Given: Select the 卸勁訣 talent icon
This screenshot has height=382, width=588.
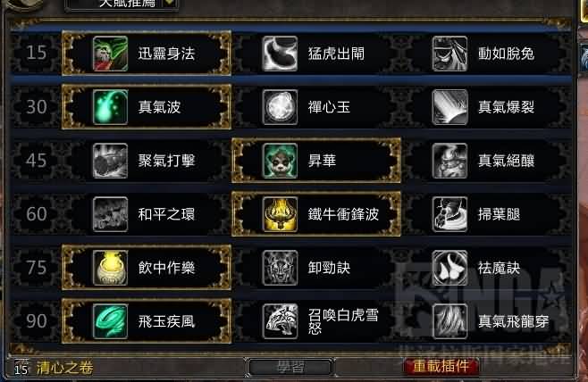Looking at the screenshot, I should tap(280, 268).
